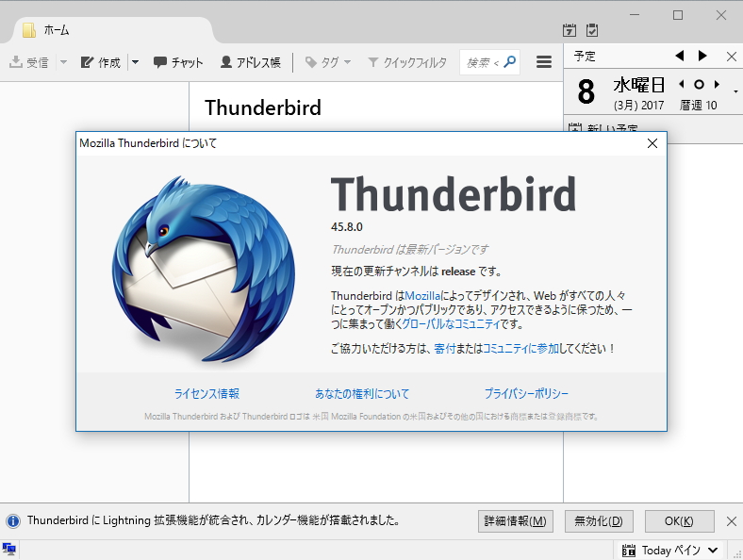Viewport: 743px width, 560px height.
Task: Open チャット (Chat) from the toolbar
Action: [178, 62]
